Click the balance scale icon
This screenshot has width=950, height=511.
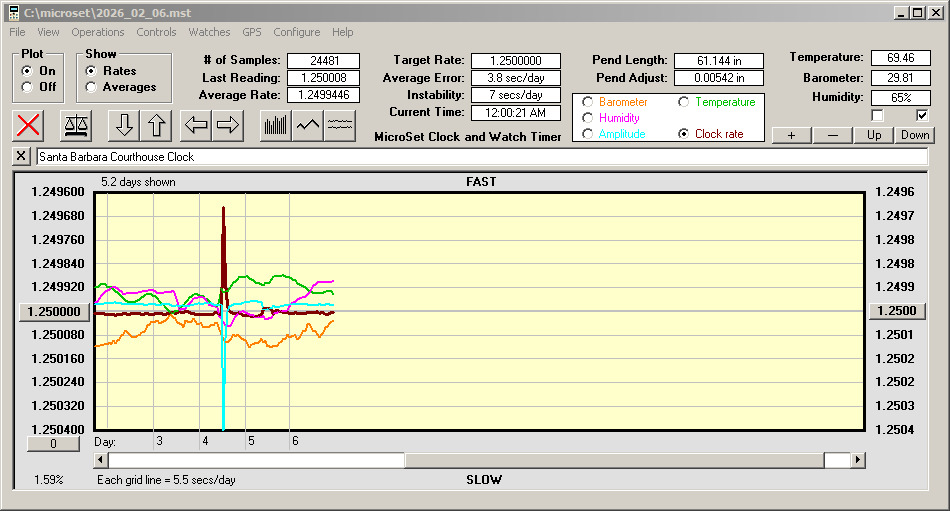point(75,125)
